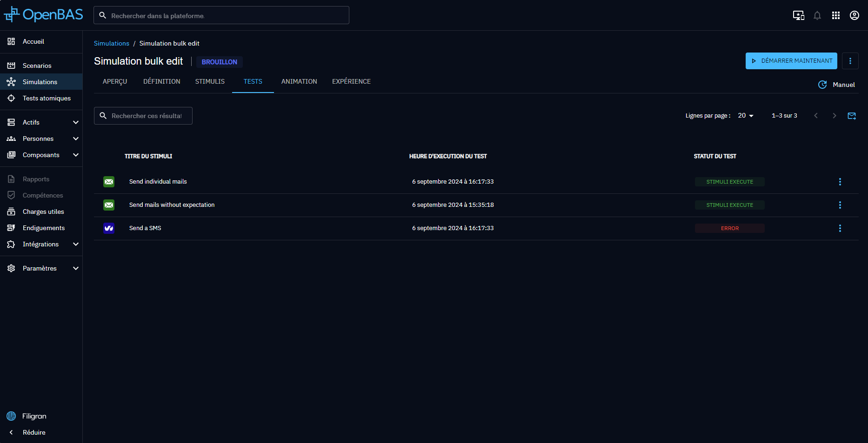Toggle the Manuel refresh mode
Screen dimensions: 868x443
pyautogui.click(x=836, y=85)
